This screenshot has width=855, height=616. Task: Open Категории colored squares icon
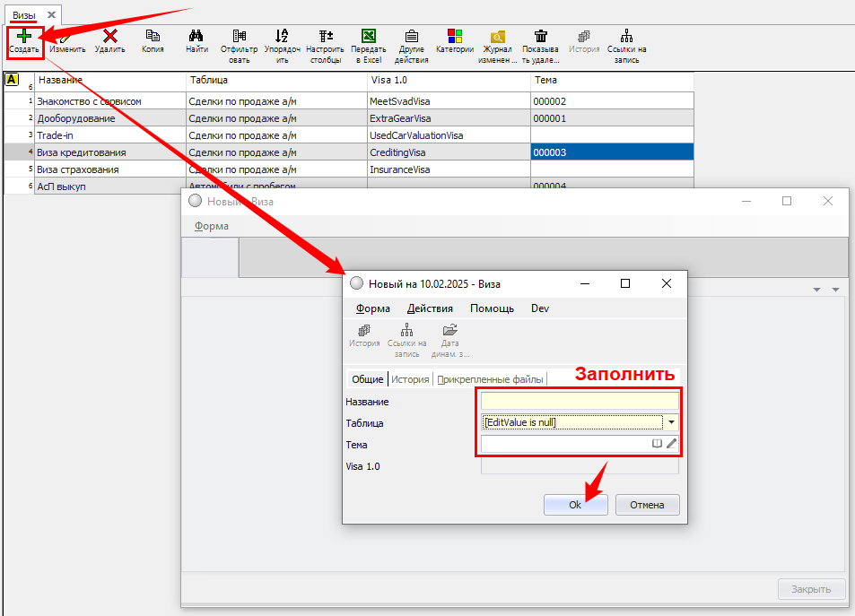(x=454, y=36)
